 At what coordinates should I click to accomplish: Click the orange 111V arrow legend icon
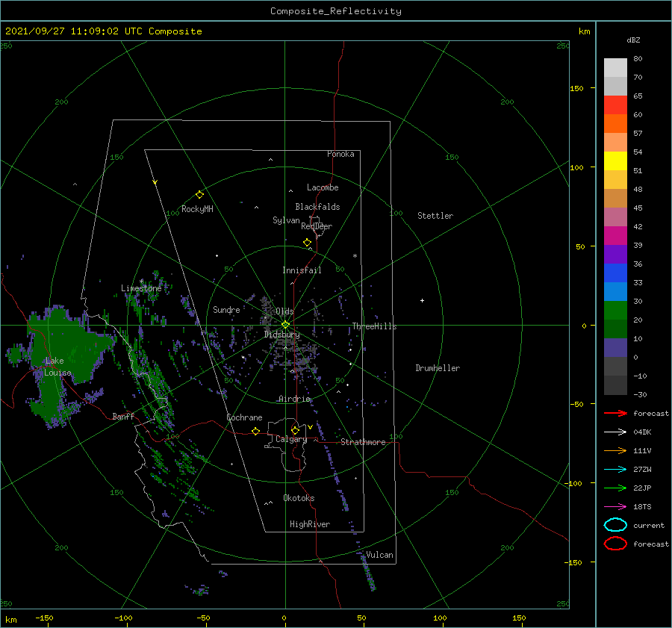(615, 450)
